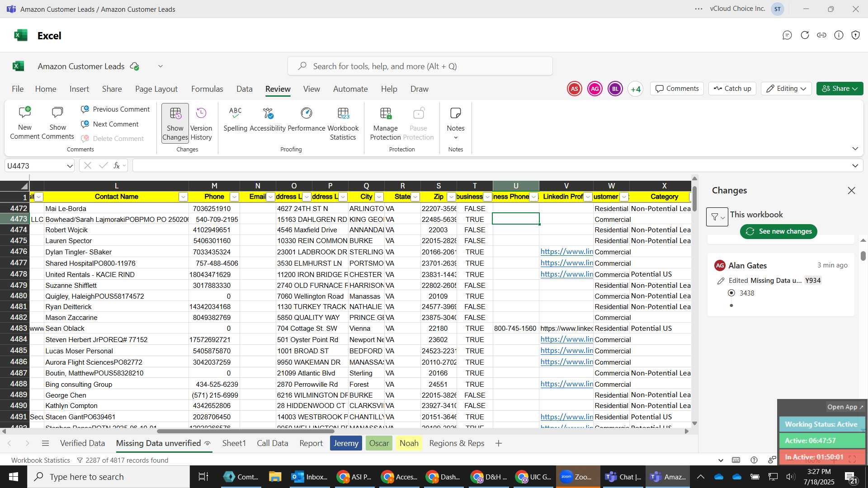
Task: Click the saved status cloud icon
Action: click(134, 66)
